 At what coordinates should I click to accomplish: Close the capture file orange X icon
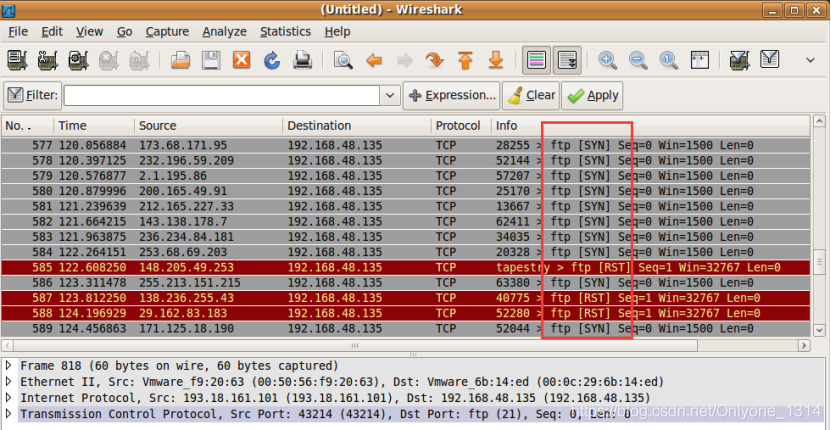(242, 60)
